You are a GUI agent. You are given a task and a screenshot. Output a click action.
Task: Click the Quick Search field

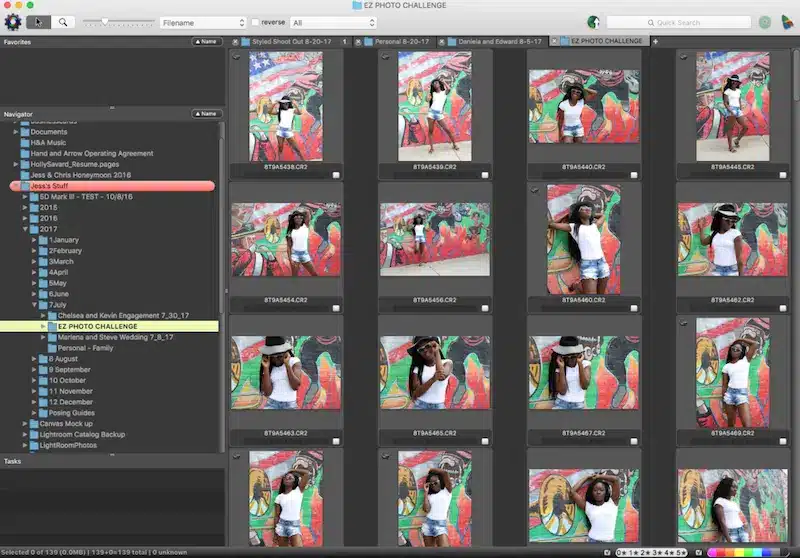[x=679, y=22]
